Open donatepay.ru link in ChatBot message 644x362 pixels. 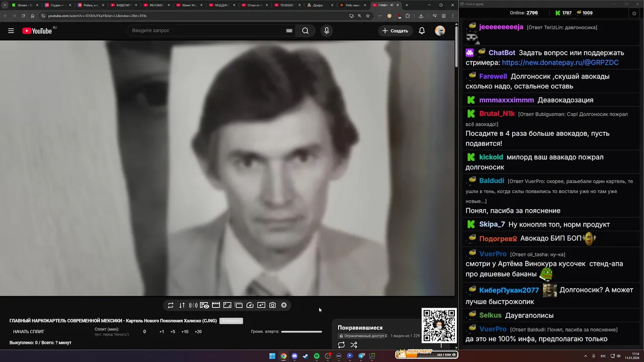tap(560, 63)
